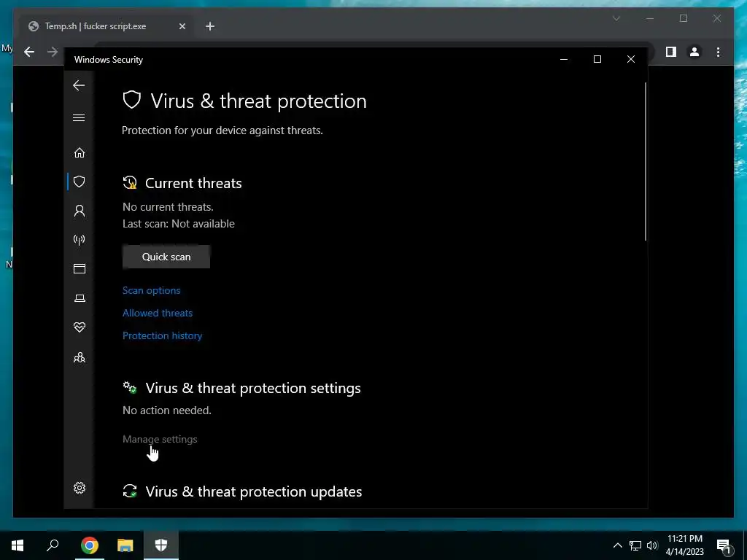The width and height of the screenshot is (747, 560).
Task: Select Virus & threat protection shield icon
Action: click(79, 182)
